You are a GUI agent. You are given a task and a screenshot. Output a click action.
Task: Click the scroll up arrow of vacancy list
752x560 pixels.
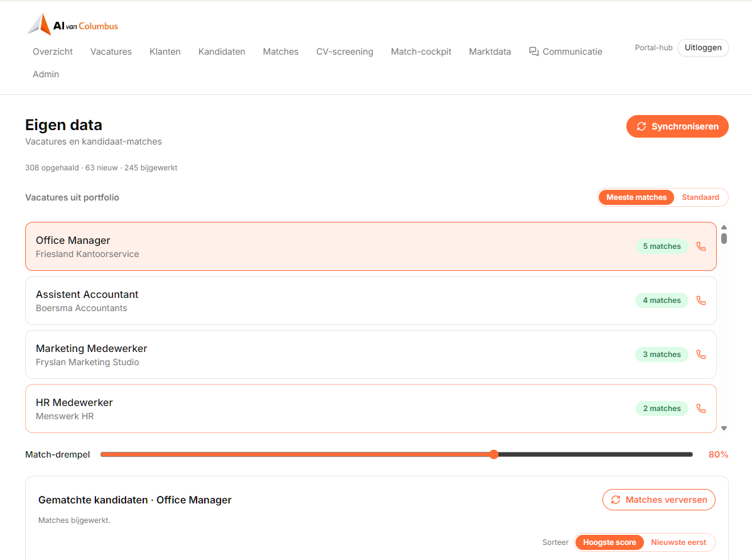pos(724,227)
